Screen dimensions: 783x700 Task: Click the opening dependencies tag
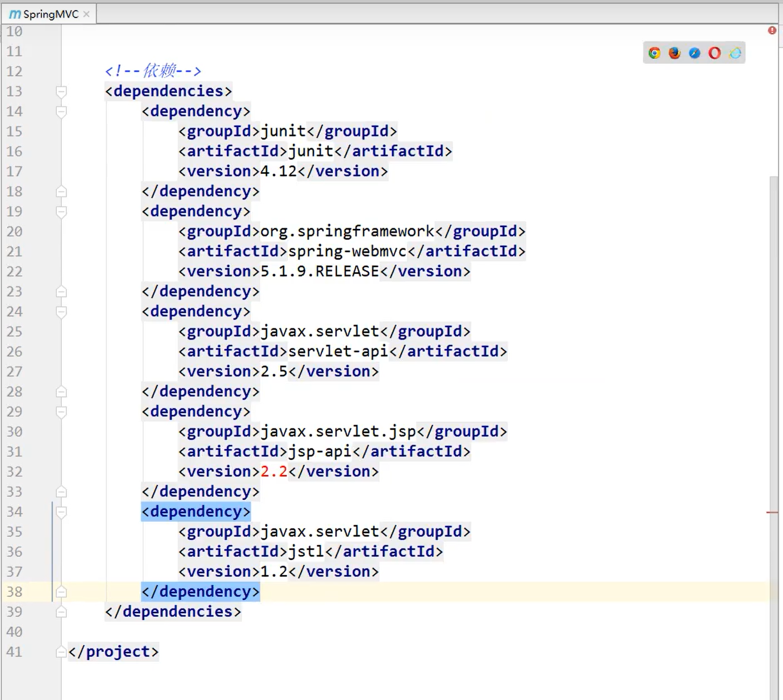click(x=169, y=91)
